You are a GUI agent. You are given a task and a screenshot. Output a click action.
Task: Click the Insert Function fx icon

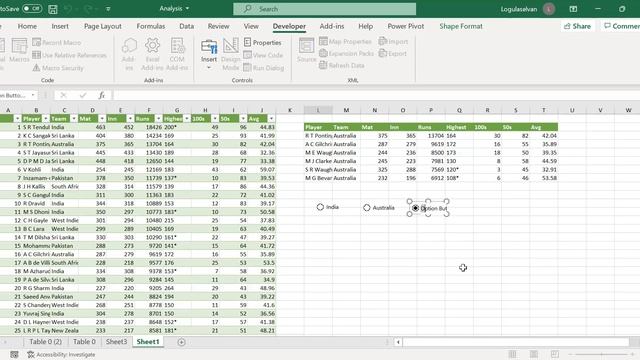pos(102,95)
